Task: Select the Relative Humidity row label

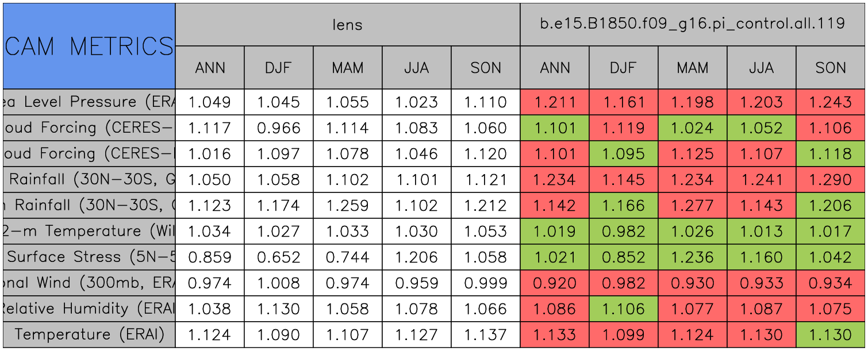Action: point(89,309)
